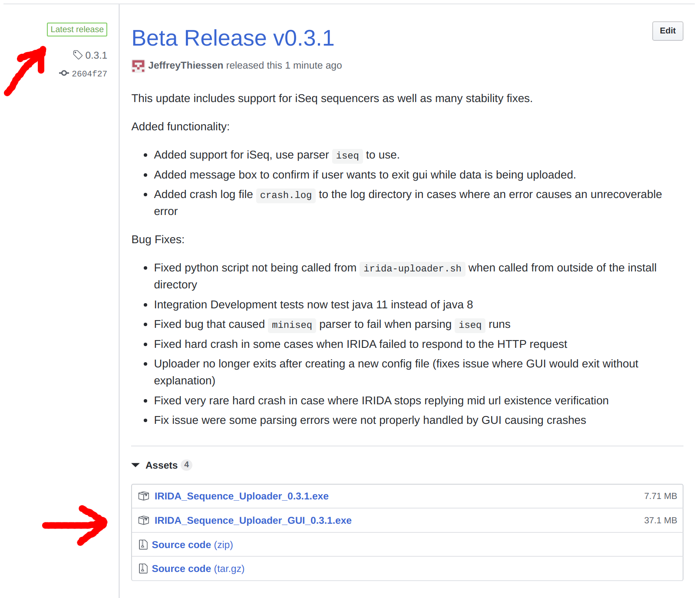Click the Latest release badge
The image size is (700, 598).
pyautogui.click(x=77, y=30)
